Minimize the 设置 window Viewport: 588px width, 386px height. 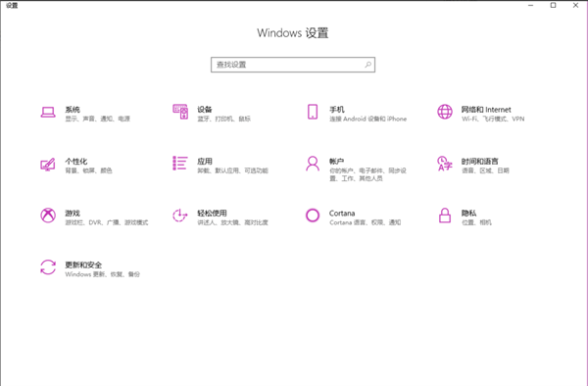(530, 5)
